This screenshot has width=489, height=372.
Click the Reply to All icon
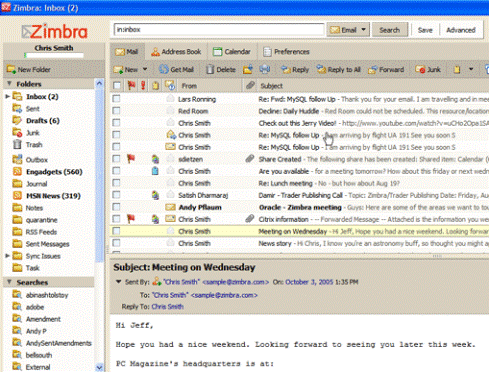pos(321,69)
